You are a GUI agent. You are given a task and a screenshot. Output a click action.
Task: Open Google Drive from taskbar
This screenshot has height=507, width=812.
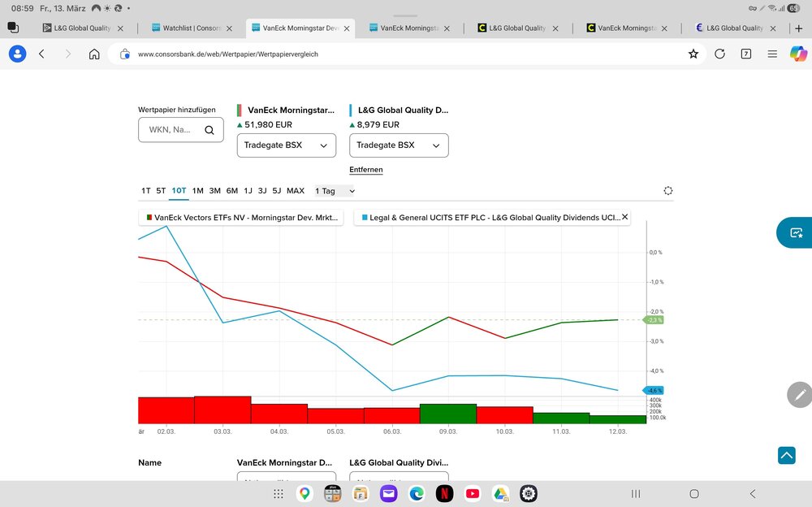(500, 494)
